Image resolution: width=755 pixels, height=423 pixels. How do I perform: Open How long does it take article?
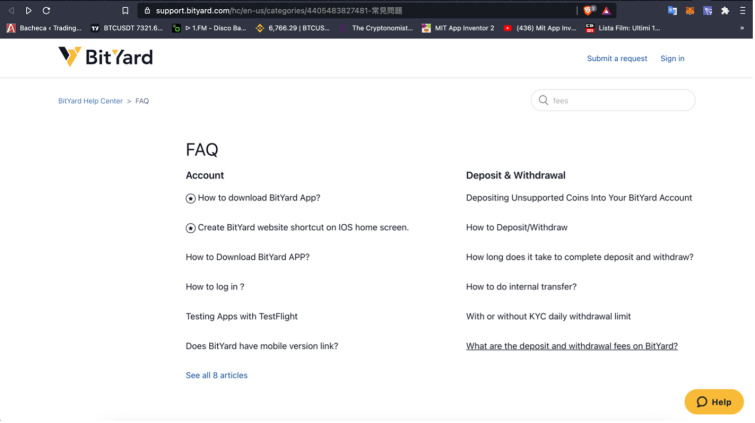(580, 257)
